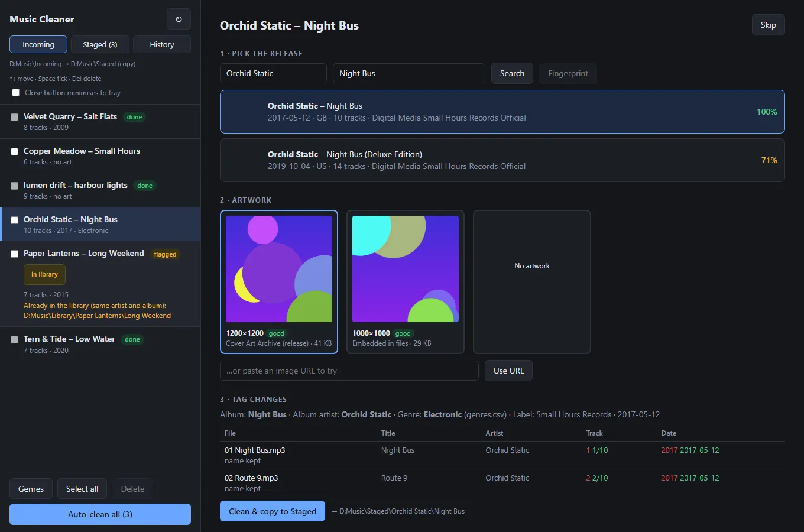
Task: Click Clean & copy to Staged
Action: (273, 511)
